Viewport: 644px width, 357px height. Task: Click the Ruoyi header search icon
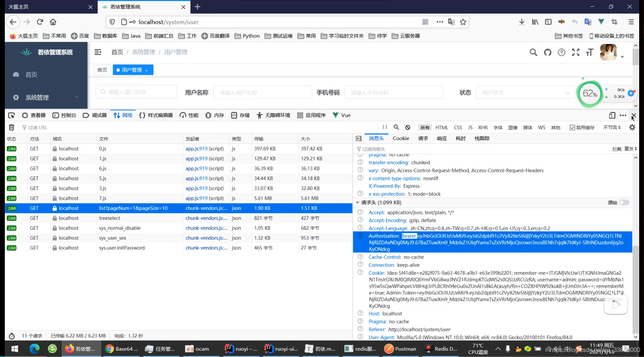click(533, 52)
